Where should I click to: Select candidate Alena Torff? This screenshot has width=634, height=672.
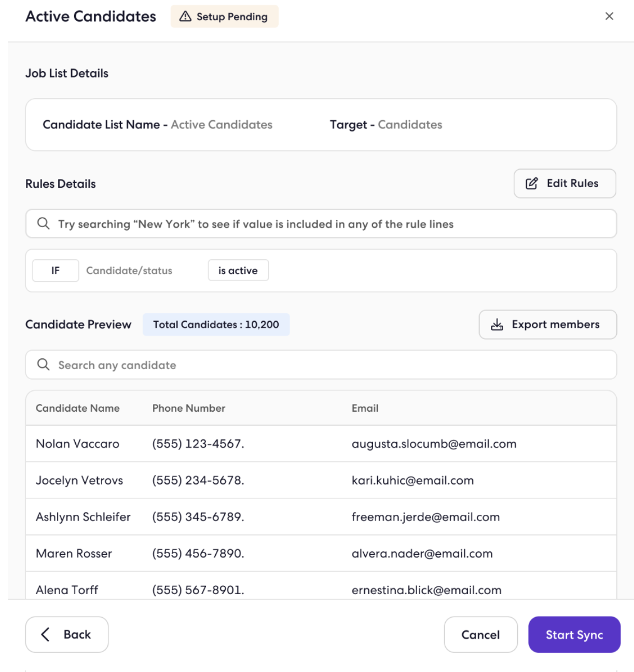point(67,590)
